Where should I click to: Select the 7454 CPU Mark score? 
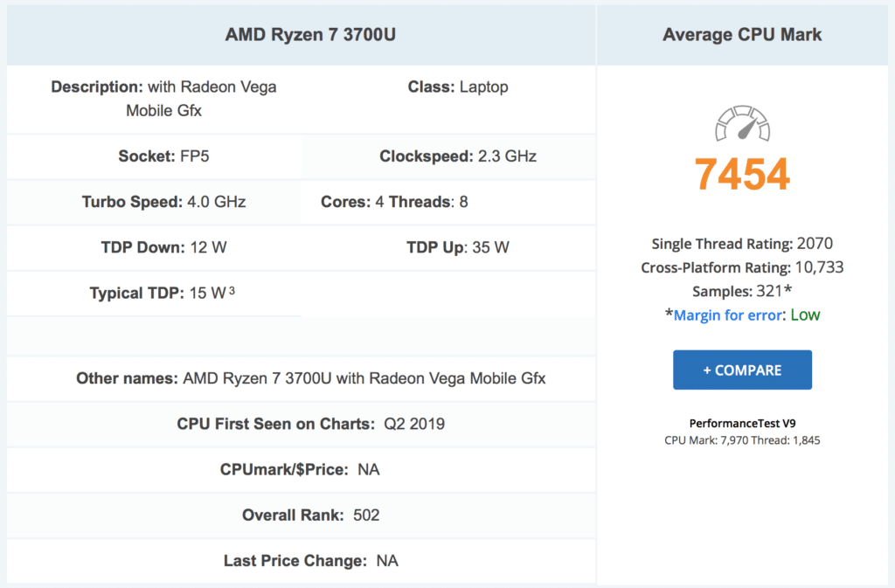click(742, 174)
